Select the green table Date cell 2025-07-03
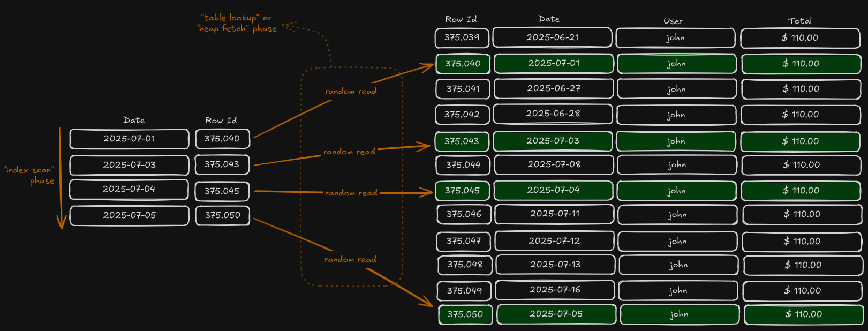The width and height of the screenshot is (868, 331). click(553, 141)
